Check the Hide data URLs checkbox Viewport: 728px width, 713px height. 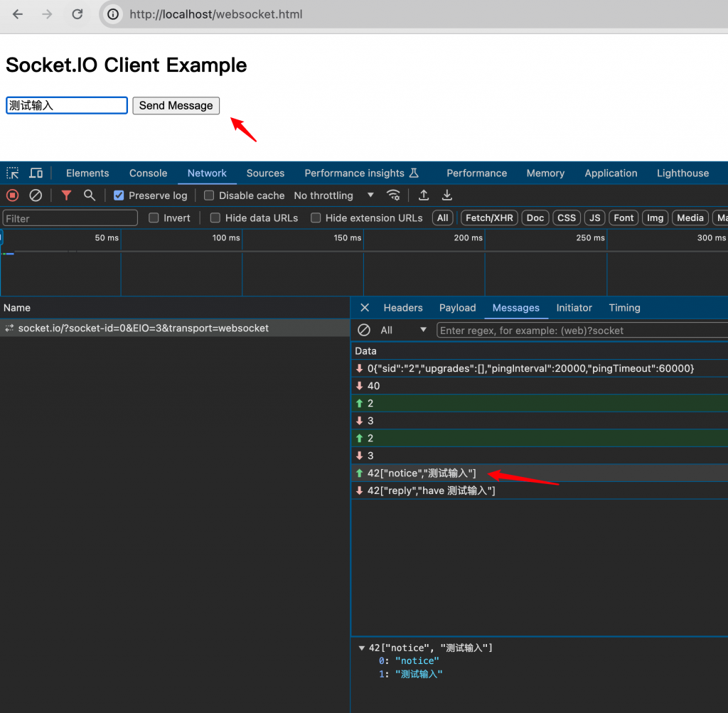[x=215, y=218]
